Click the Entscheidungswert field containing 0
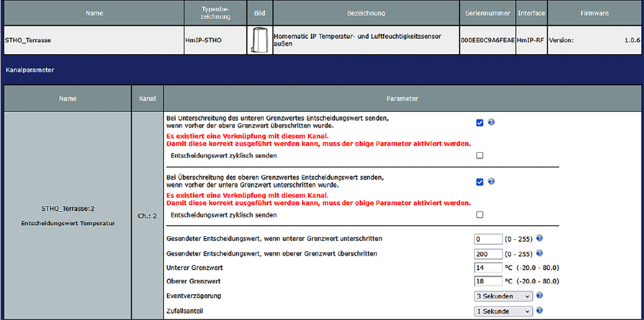Viewport: 644px width, 320px height. [x=488, y=239]
